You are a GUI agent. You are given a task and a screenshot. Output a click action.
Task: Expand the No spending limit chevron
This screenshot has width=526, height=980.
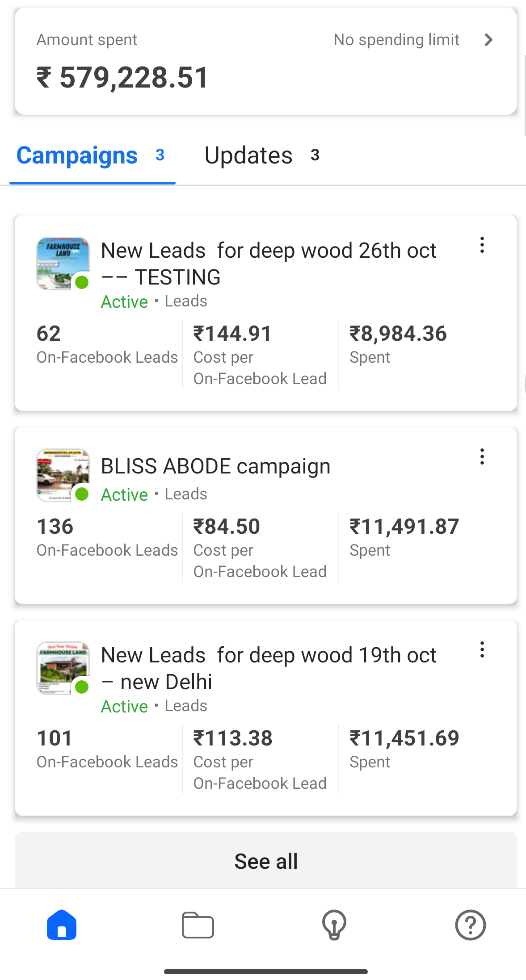tap(488, 40)
